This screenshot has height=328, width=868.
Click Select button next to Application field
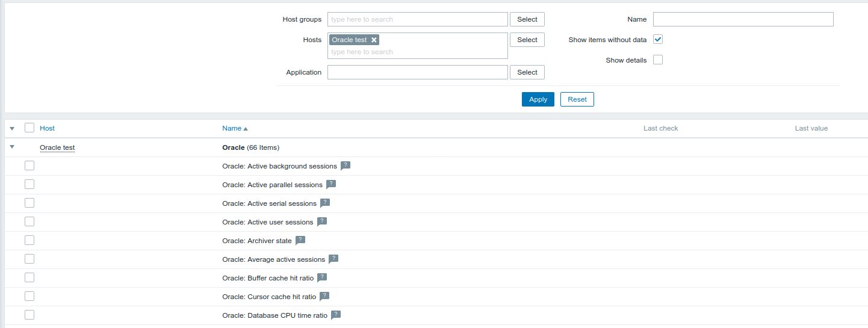[527, 72]
